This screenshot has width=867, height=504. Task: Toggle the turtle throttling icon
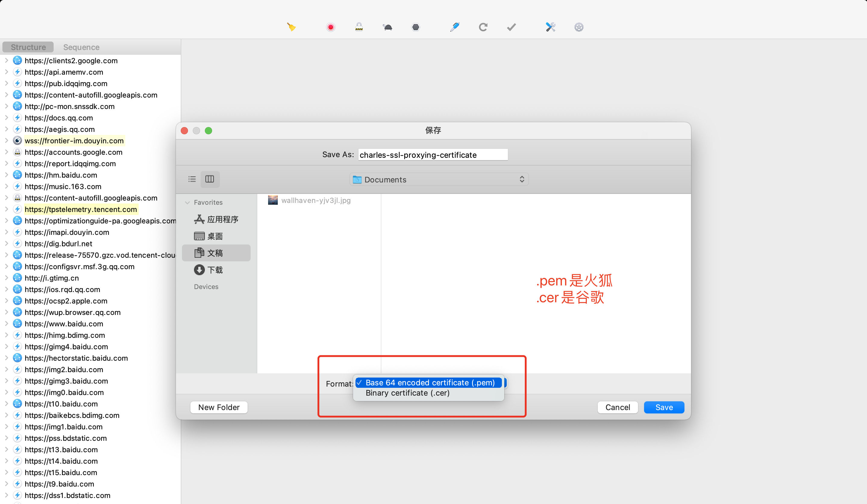click(387, 27)
